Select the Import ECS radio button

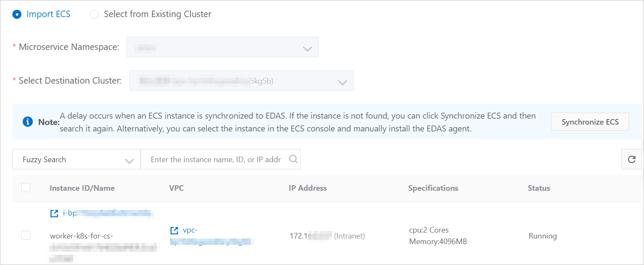[x=17, y=15]
